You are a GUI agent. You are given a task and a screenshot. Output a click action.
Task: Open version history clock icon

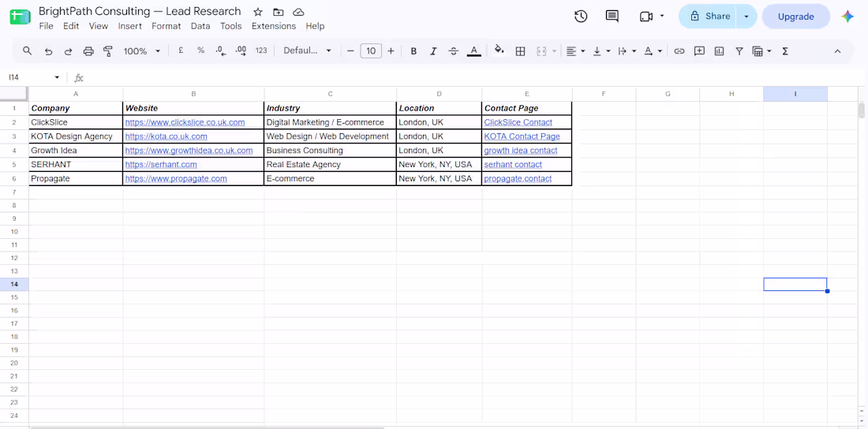click(x=581, y=16)
